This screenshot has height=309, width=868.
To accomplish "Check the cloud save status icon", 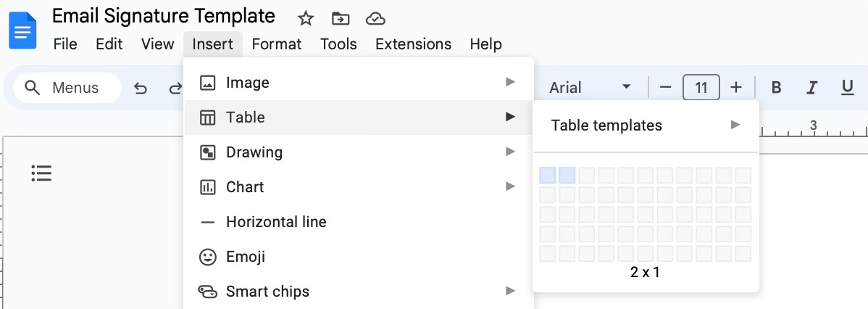I will coord(375,18).
